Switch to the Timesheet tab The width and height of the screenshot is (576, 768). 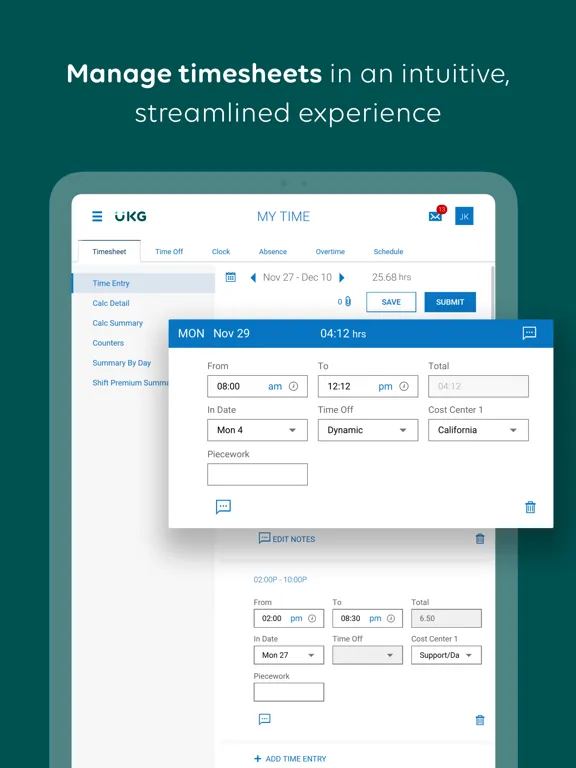coord(109,251)
